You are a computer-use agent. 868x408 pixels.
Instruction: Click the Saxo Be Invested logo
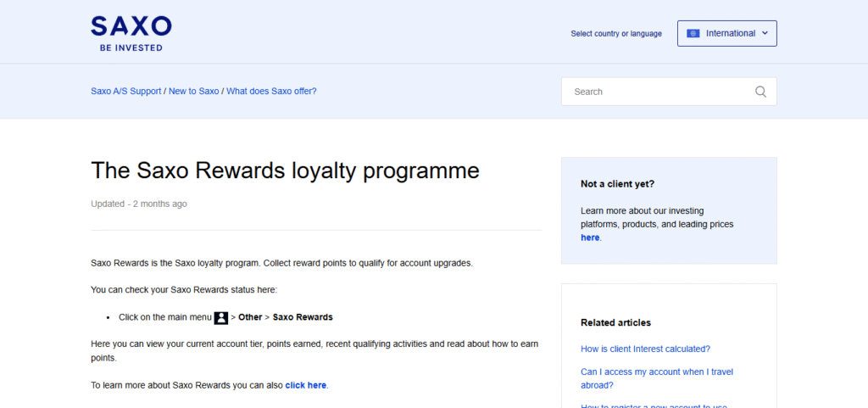(131, 33)
